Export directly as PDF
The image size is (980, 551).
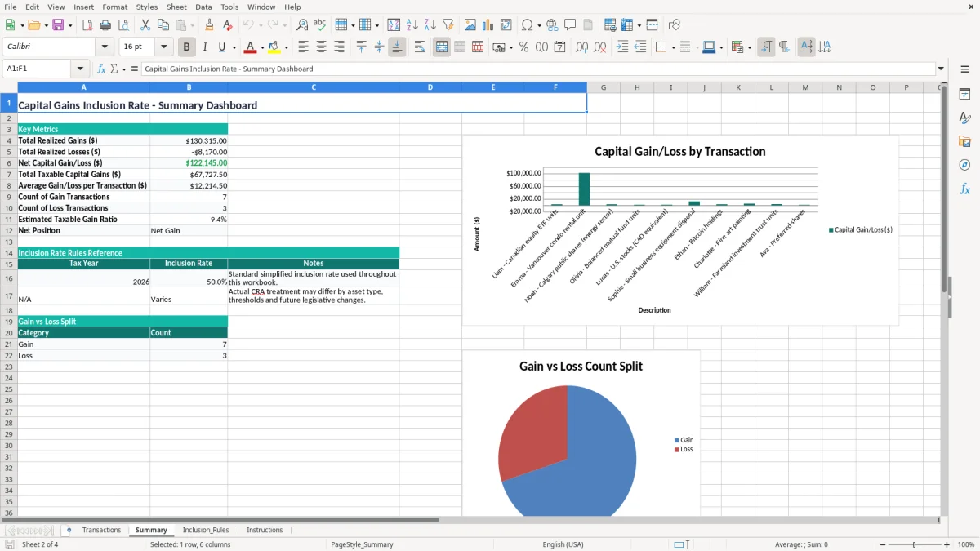[x=87, y=25]
